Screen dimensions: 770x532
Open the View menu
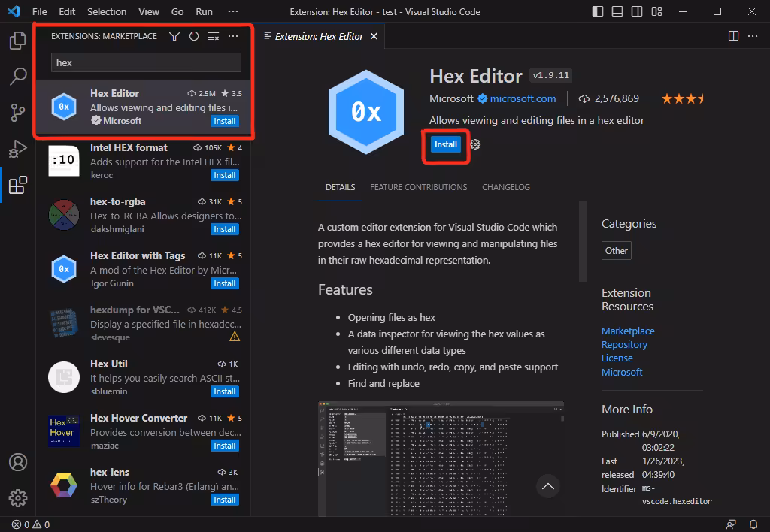149,11
